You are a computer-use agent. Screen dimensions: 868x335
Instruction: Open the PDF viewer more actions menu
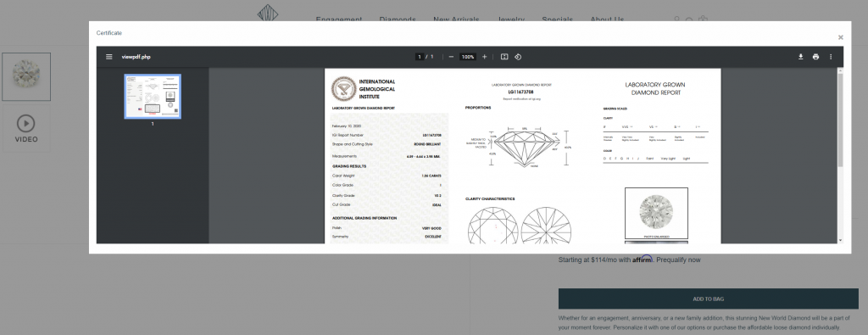click(831, 57)
